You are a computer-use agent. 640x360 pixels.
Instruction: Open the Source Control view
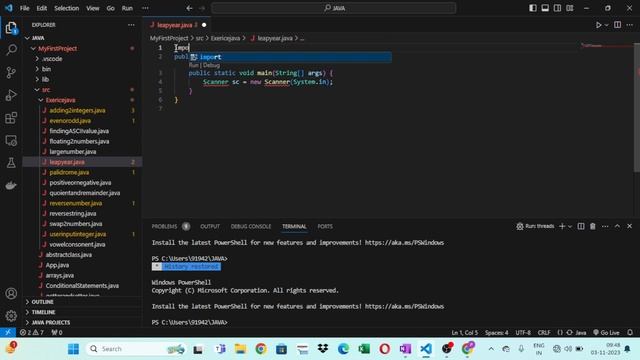pos(11,72)
